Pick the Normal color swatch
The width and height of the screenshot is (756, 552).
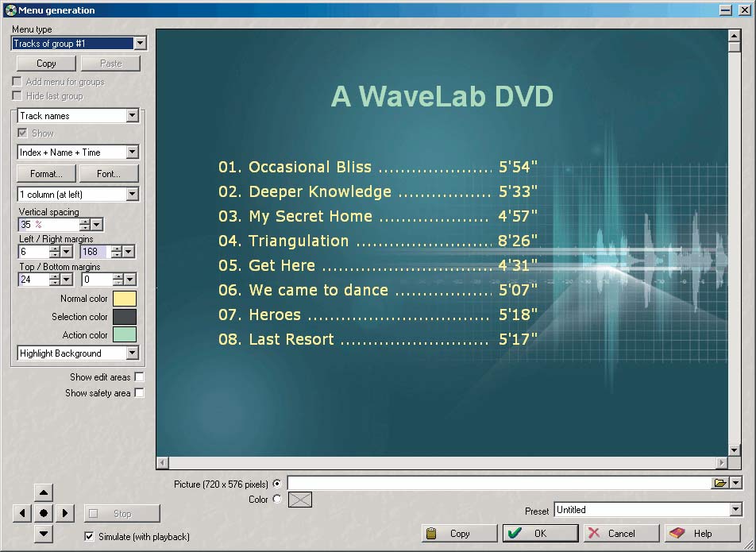125,299
